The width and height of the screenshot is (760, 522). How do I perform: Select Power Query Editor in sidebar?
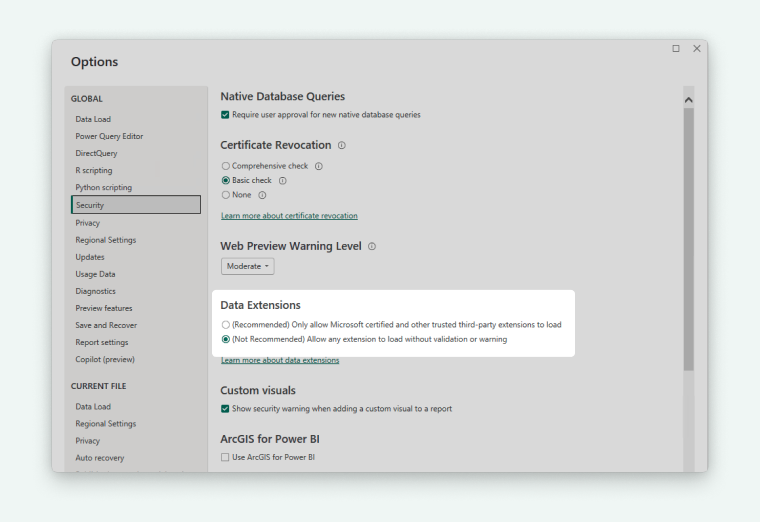click(109, 136)
